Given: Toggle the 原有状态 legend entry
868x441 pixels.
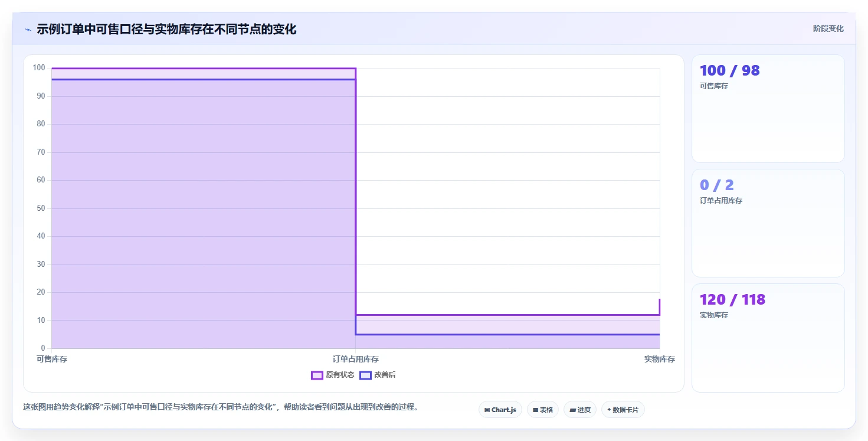Looking at the screenshot, I should [x=333, y=375].
